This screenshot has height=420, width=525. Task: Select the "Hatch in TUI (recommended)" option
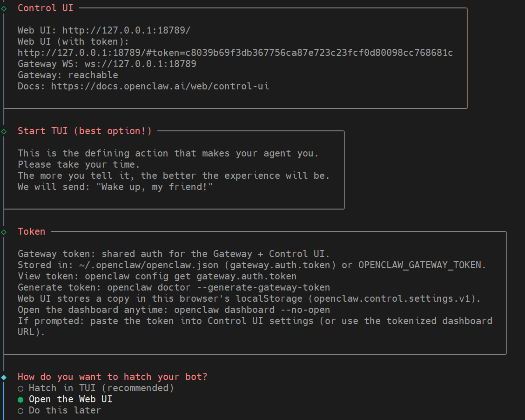click(101, 388)
